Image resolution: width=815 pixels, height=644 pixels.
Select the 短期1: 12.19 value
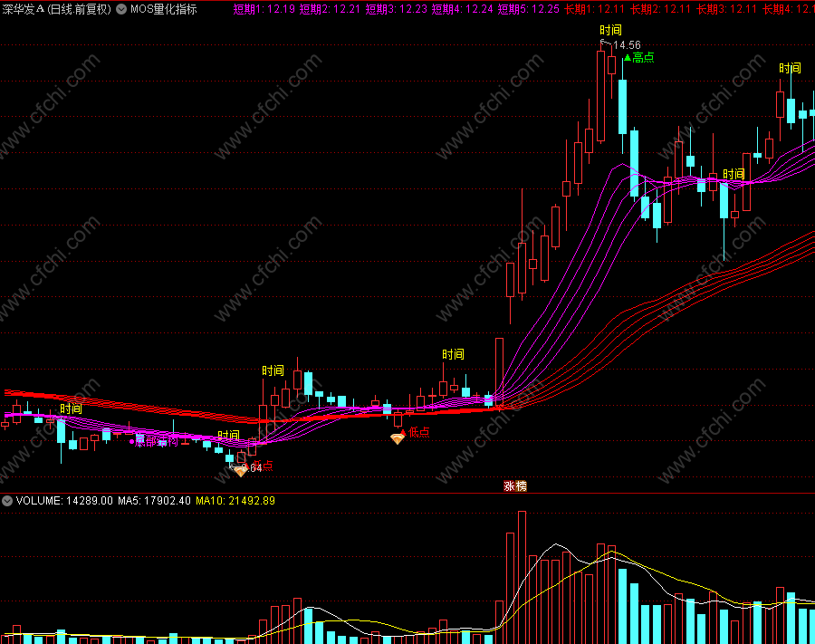click(264, 9)
